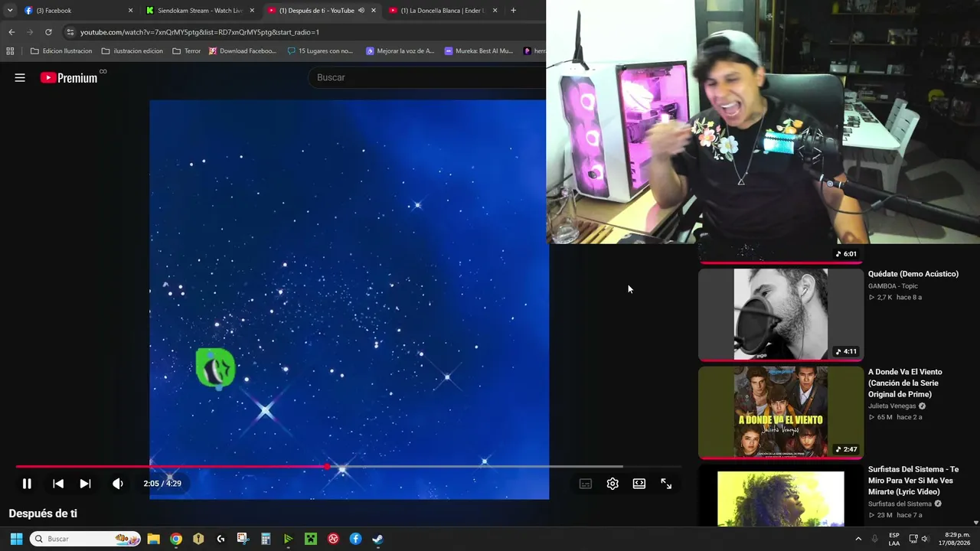Mute the video player volume
Viewport: 980px width, 551px height.
(x=118, y=484)
